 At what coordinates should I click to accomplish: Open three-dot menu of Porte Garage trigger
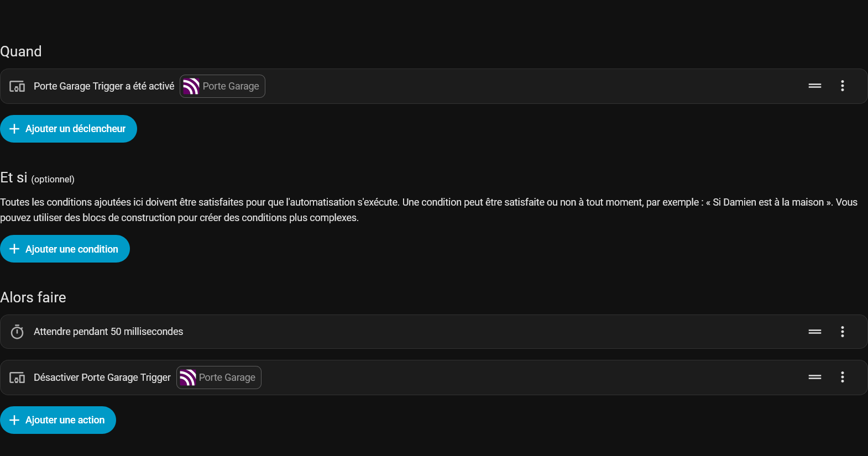point(843,86)
